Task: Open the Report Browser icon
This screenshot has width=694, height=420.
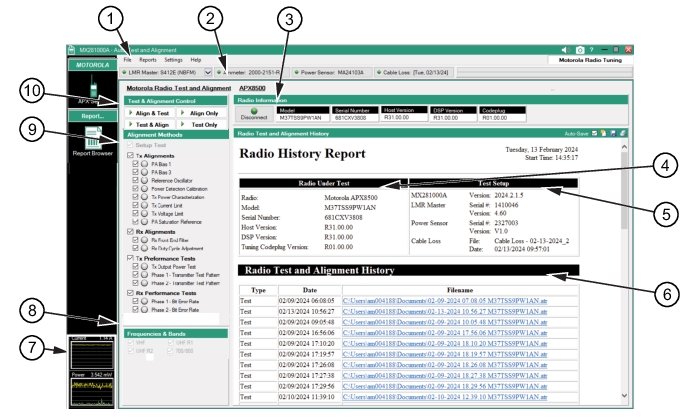Action: pos(93,137)
